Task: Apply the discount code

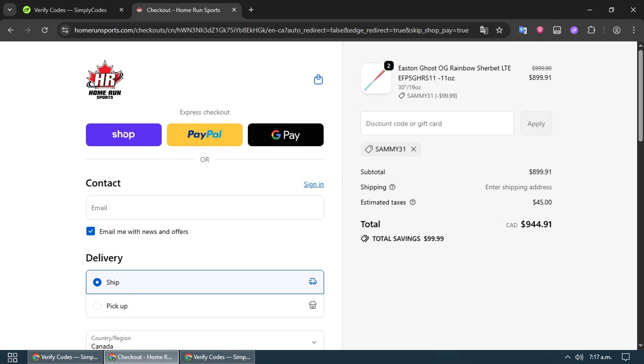Action: click(536, 123)
